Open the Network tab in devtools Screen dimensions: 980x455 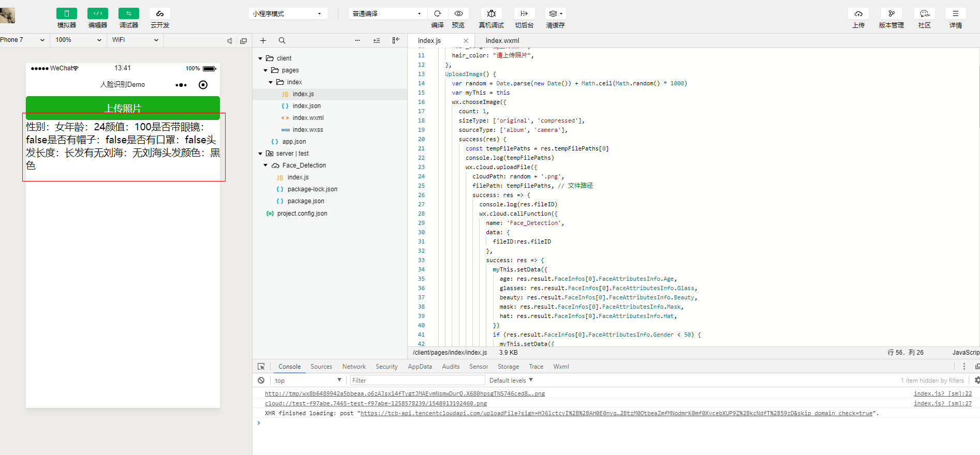coord(354,367)
